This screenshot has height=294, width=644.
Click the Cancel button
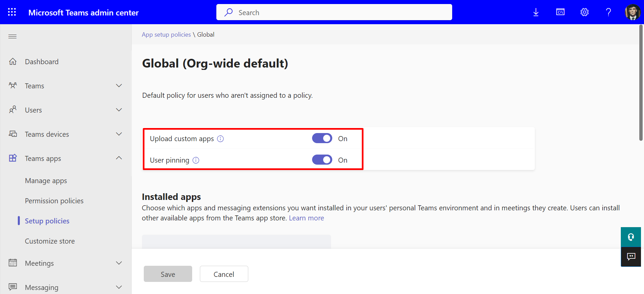[x=224, y=274]
